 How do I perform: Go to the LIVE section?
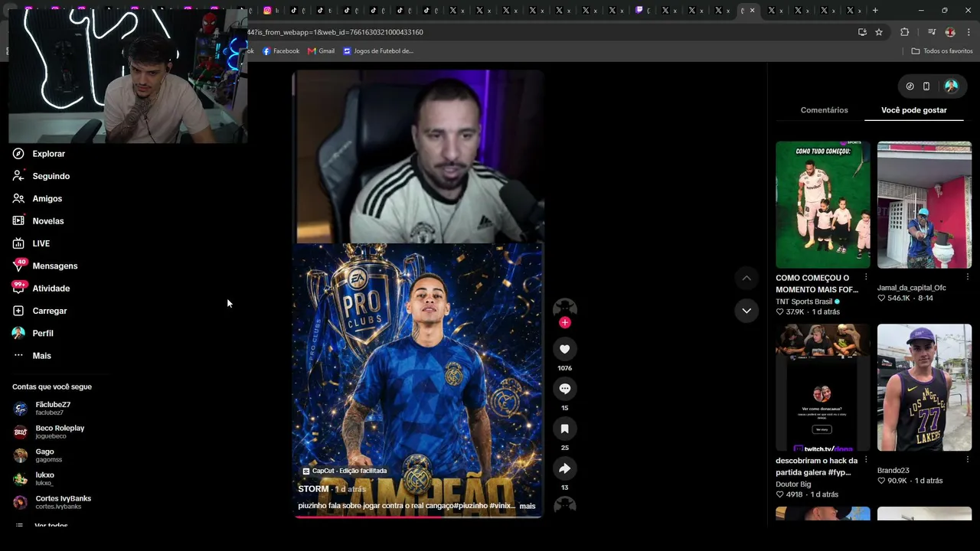tap(31, 243)
